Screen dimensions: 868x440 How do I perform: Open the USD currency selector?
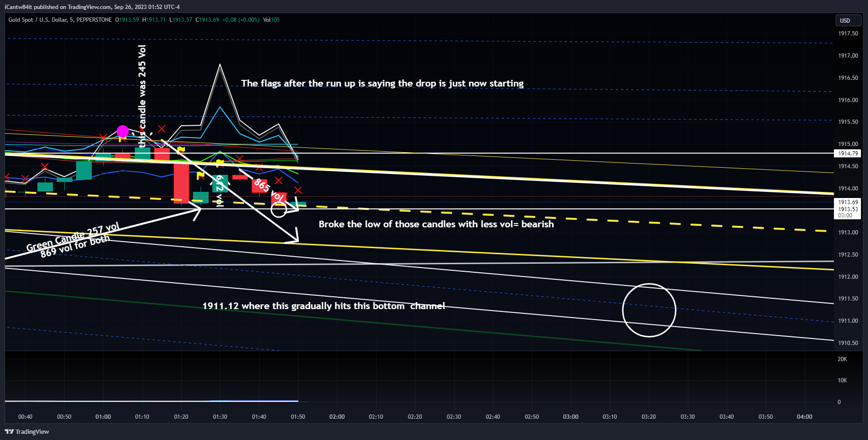[x=848, y=21]
